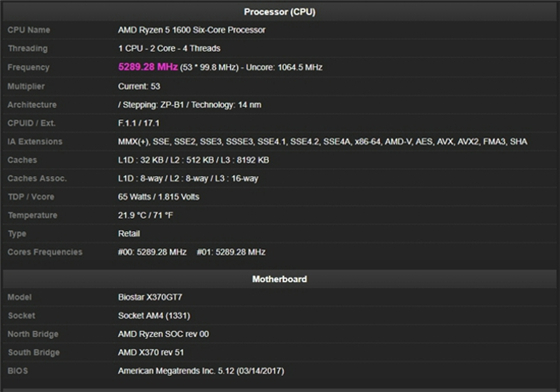560x392 pixels.
Task: Click the 'Caches Assoc.' label
Action: pyautogui.click(x=37, y=179)
